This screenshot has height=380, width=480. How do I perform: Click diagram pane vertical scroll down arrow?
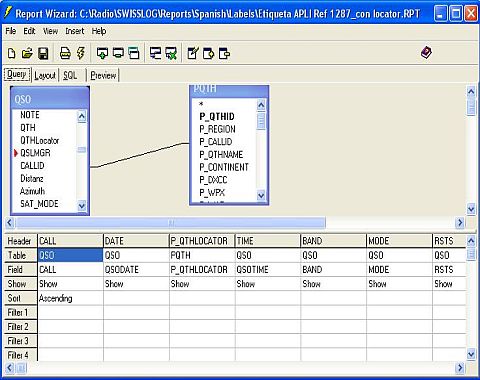471,209
